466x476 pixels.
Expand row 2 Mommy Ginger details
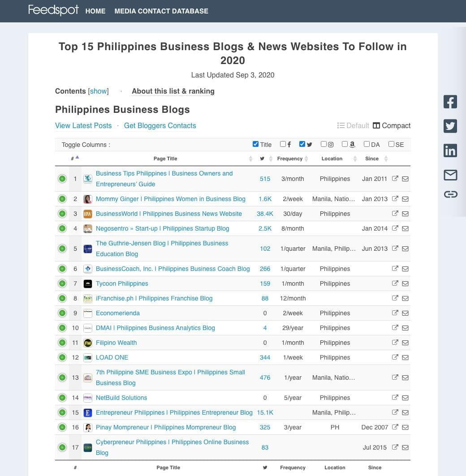[62, 199]
